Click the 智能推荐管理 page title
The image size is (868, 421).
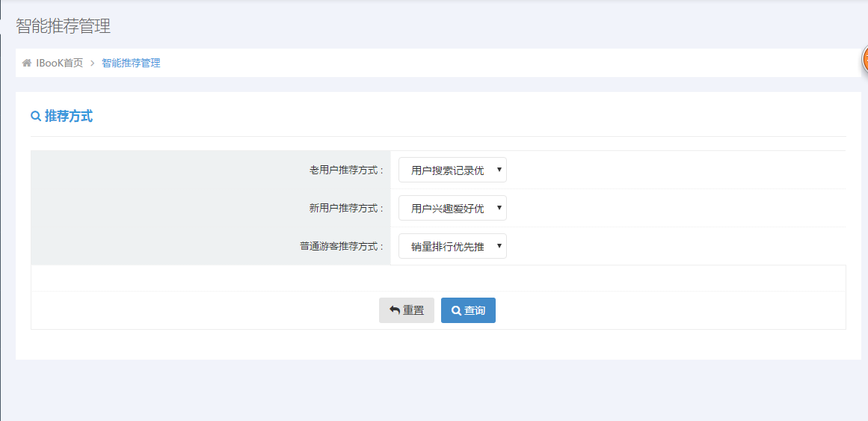(x=63, y=26)
